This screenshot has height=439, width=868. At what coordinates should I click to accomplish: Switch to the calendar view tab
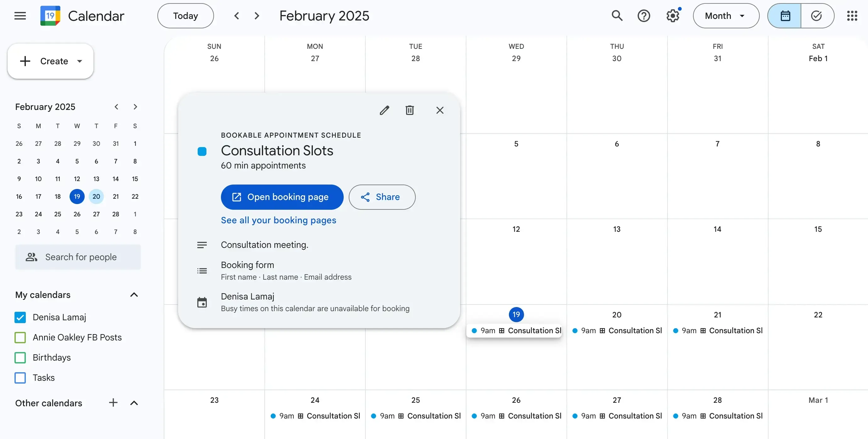pos(785,15)
